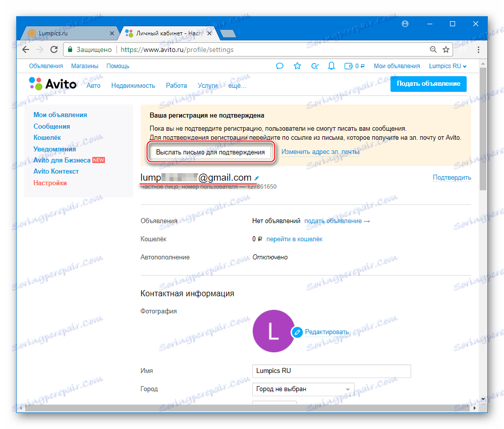
Task: Open ещё… categories menu
Action: [x=237, y=85]
